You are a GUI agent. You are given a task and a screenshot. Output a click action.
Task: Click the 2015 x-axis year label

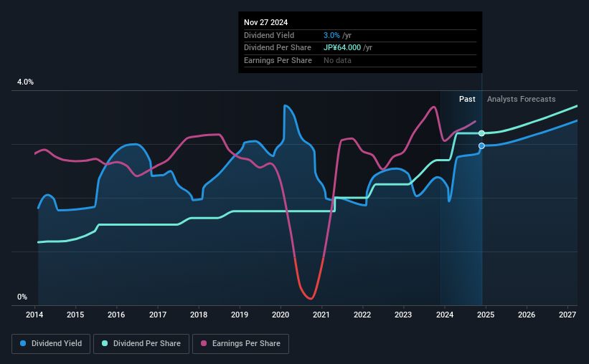point(75,315)
